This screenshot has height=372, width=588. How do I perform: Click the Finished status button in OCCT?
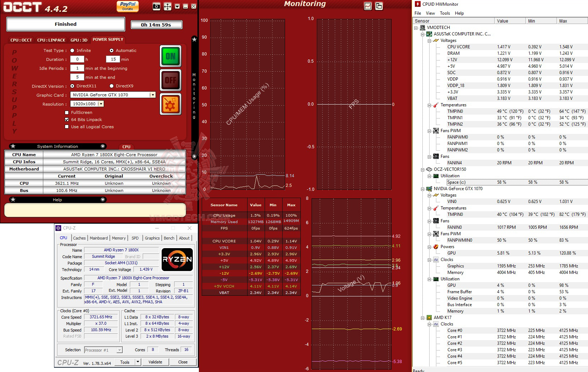(x=65, y=24)
